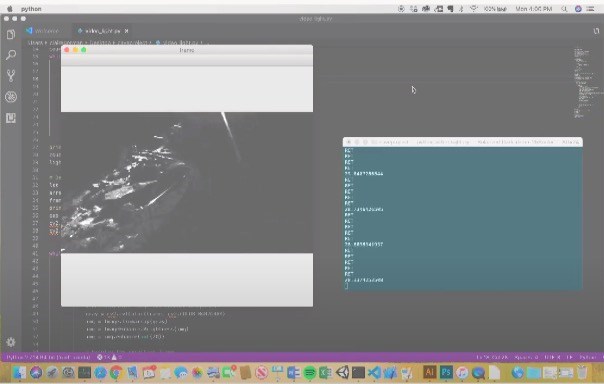This screenshot has width=604, height=384.
Task: Click the line and column status entry
Action: (492, 357)
